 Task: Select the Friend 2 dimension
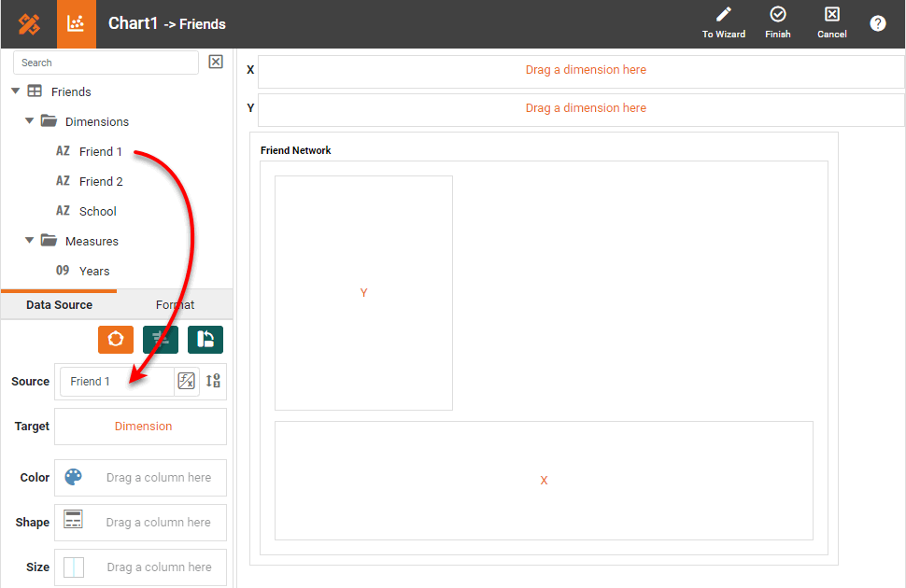[101, 181]
